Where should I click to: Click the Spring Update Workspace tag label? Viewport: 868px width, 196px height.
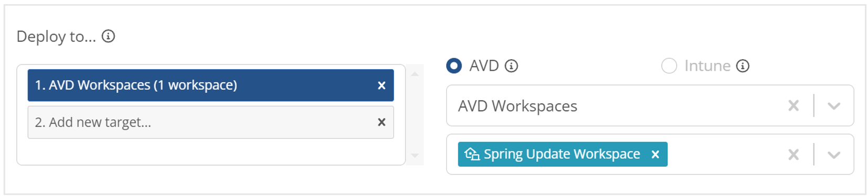[x=562, y=154]
